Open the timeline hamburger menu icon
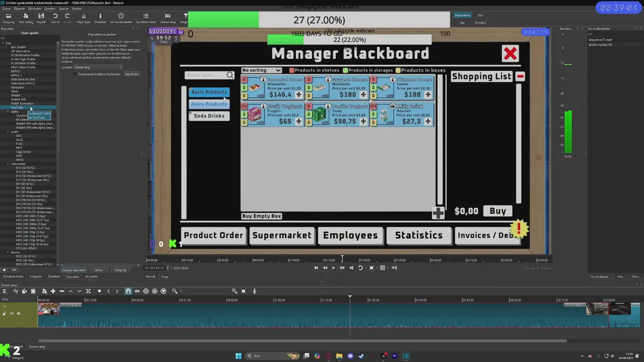Screen dimensions: 644x362 (x=5, y=291)
